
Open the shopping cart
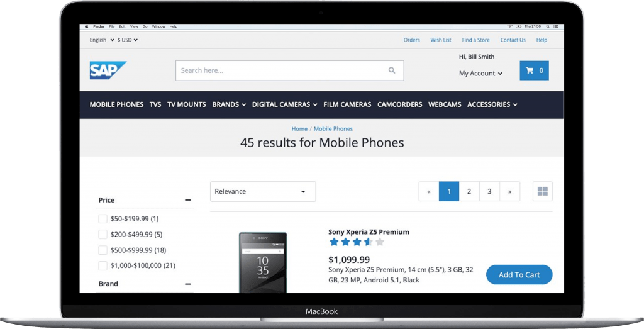tap(534, 70)
